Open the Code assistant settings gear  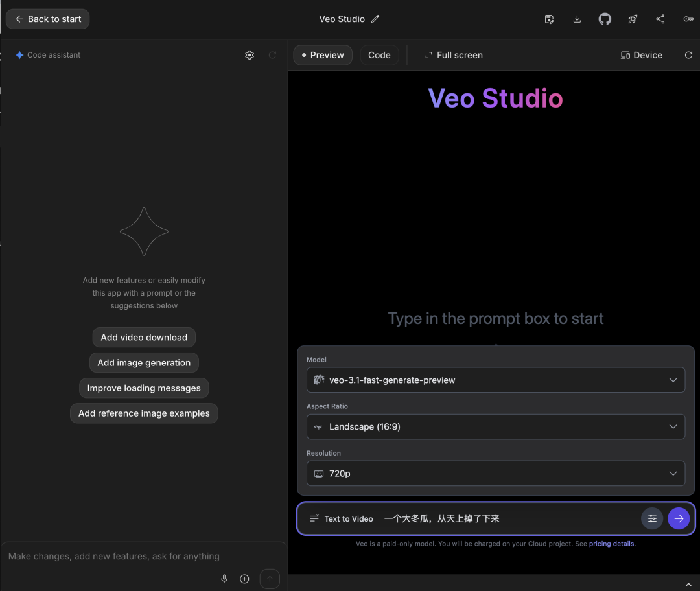coord(250,55)
